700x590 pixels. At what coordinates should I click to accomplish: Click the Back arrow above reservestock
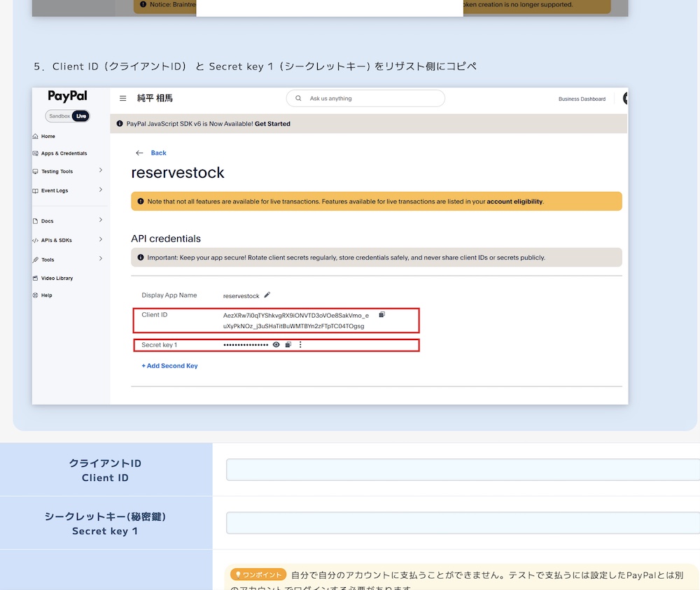click(x=139, y=153)
